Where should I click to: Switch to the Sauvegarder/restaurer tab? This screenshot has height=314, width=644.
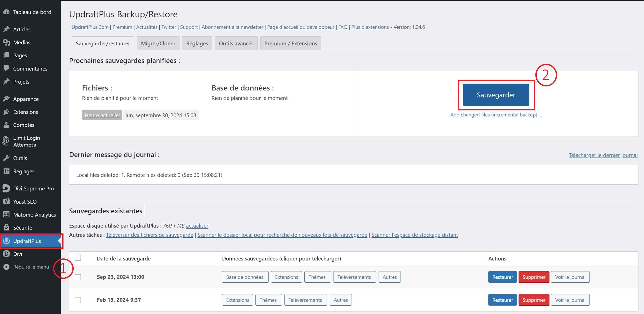tap(103, 43)
